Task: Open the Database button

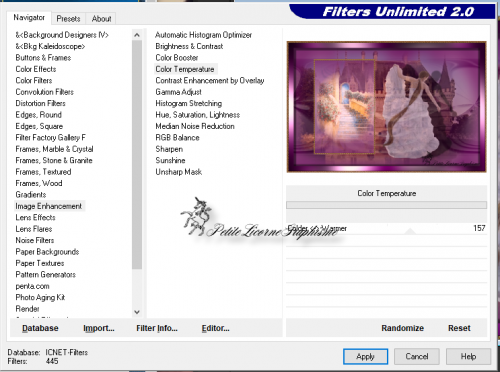Action: (40, 328)
